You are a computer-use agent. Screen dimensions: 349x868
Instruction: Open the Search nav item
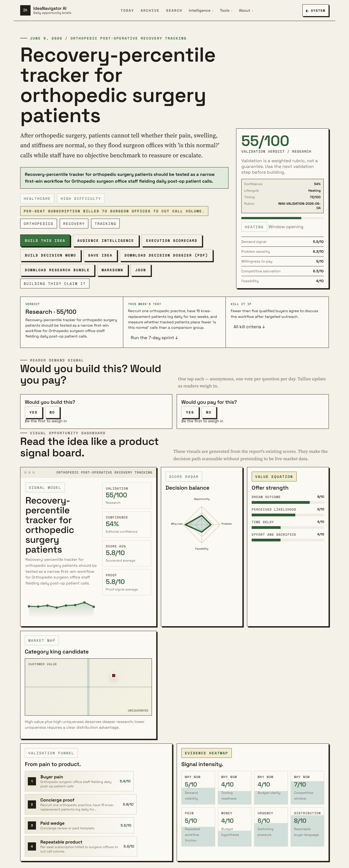[x=174, y=10]
